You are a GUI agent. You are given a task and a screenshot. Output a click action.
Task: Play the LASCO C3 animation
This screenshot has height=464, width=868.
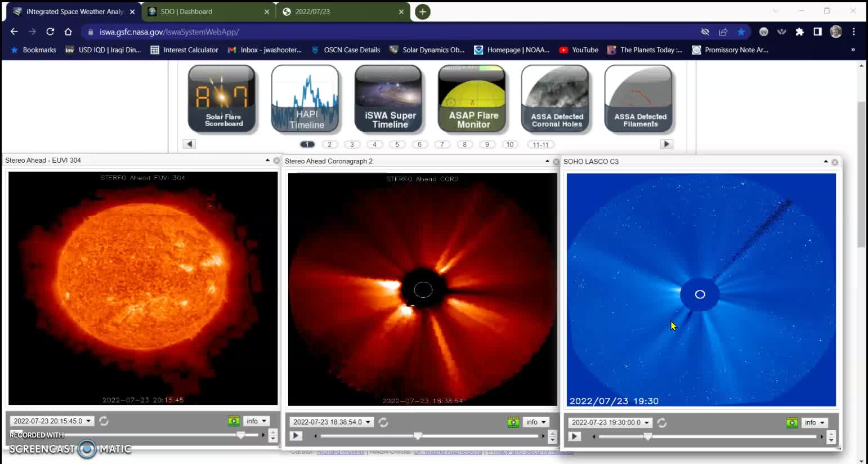click(574, 436)
